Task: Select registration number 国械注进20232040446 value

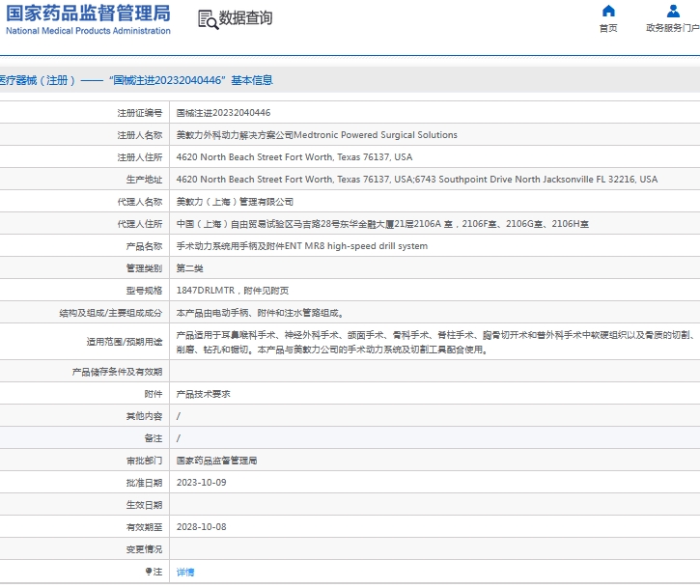Action: (x=223, y=113)
